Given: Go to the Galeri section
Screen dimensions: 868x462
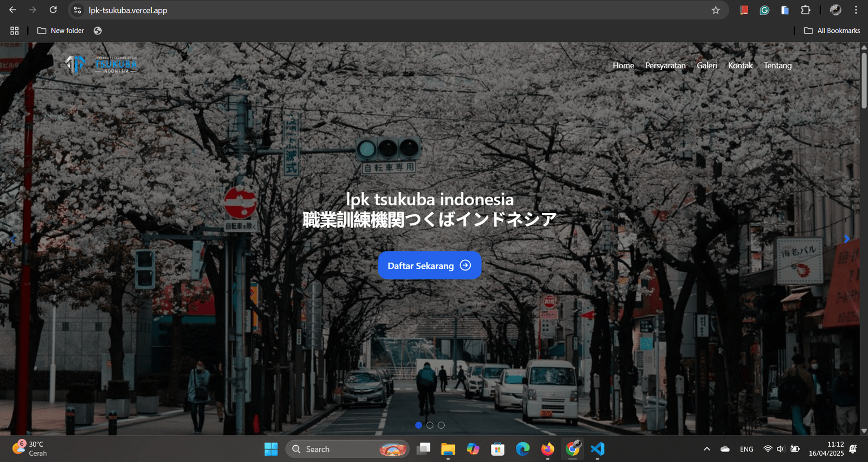Looking at the screenshot, I should click(x=707, y=66).
